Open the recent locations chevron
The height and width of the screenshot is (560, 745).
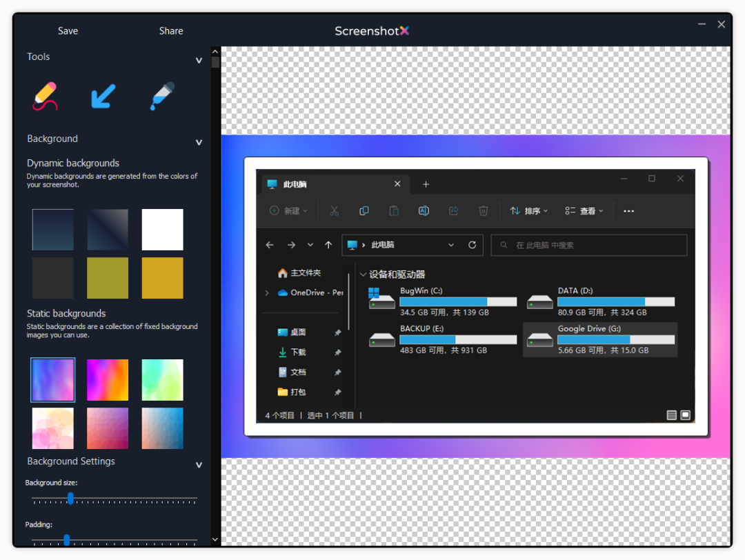tap(310, 245)
